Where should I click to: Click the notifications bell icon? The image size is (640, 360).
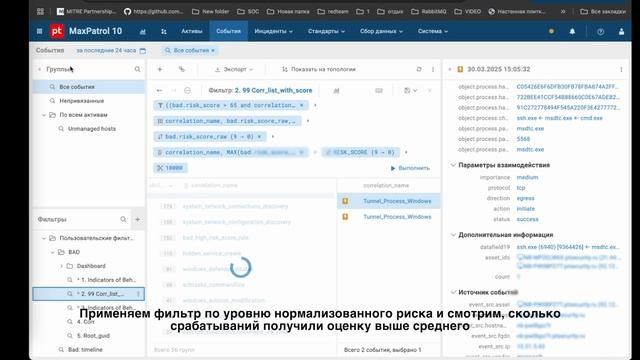pyautogui.click(x=572, y=31)
